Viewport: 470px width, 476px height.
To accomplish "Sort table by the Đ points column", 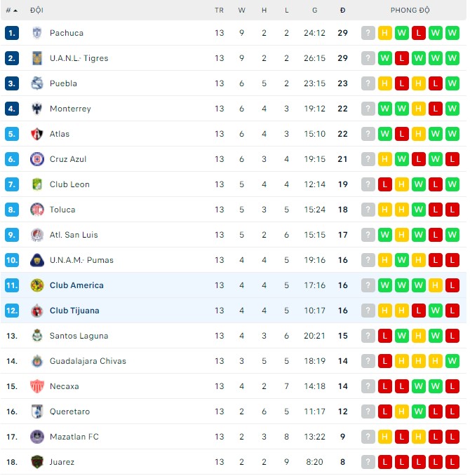I will 342,11.
